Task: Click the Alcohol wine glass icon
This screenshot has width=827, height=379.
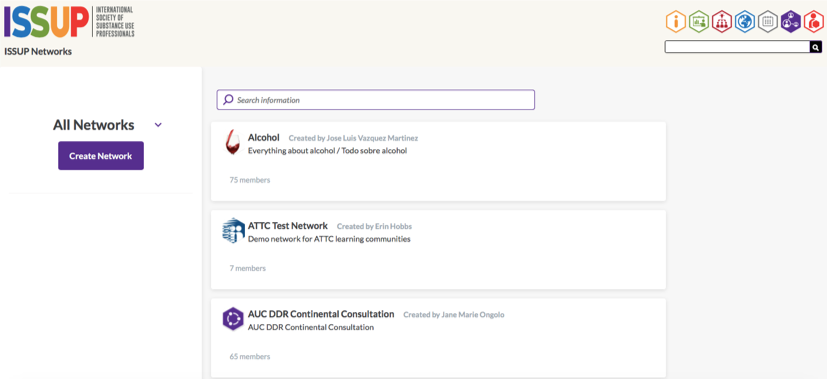Action: [x=232, y=142]
